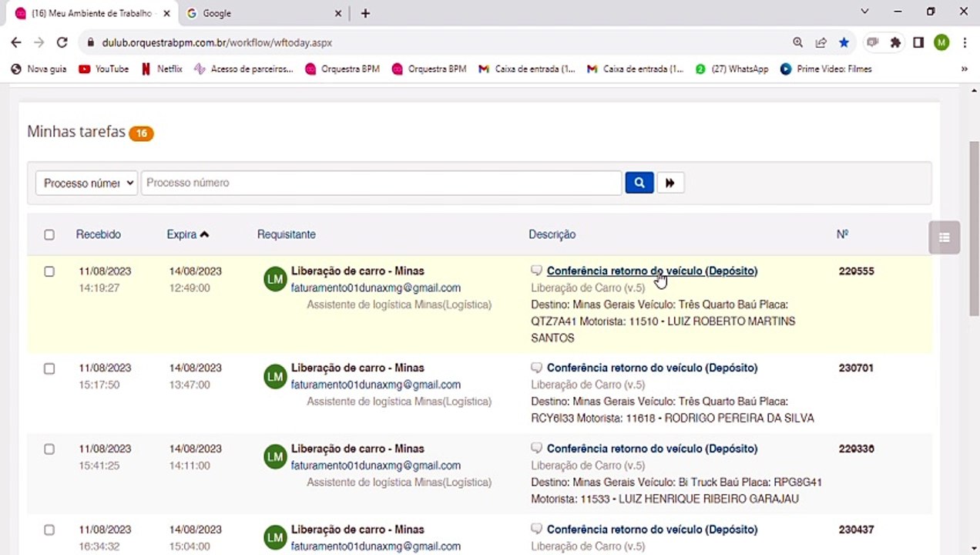Image resolution: width=980 pixels, height=555 pixels.
Task: Click the Minhas tarefas heading
Action: [x=76, y=132]
